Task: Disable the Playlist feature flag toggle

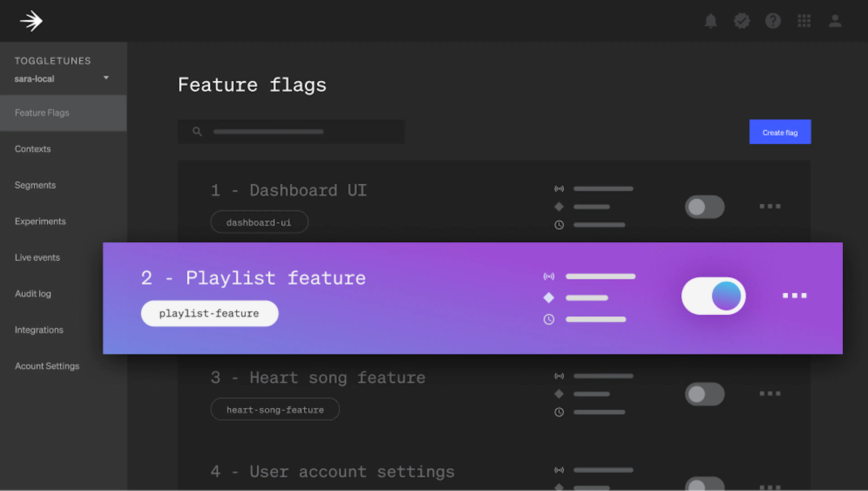Action: 713,296
